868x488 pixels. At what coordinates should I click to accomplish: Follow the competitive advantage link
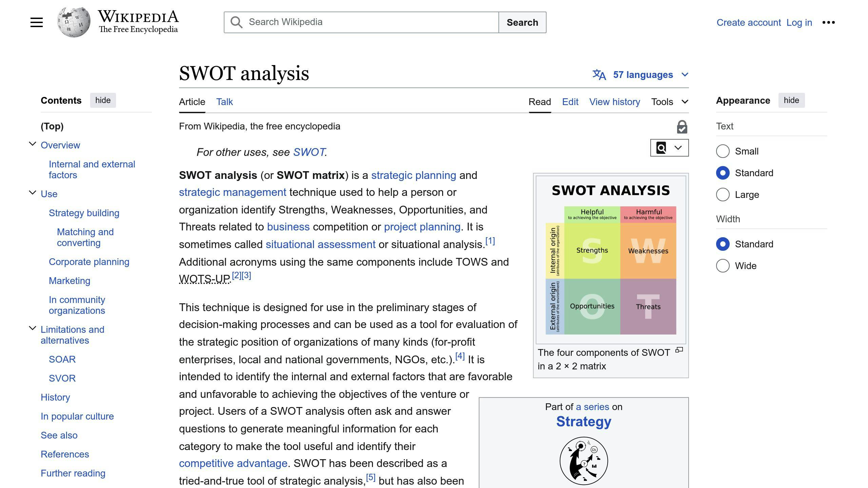pos(233,463)
